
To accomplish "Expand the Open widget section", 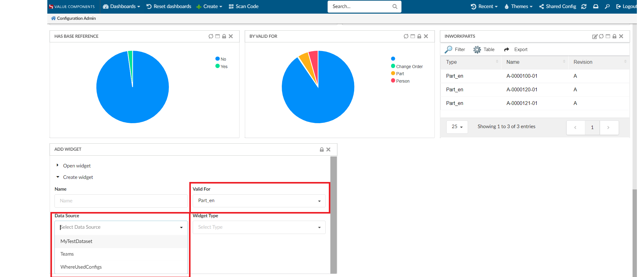I will [x=76, y=166].
